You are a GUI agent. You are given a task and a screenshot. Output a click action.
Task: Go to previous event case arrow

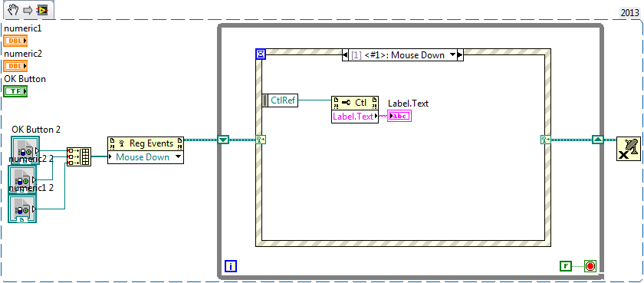pos(345,55)
